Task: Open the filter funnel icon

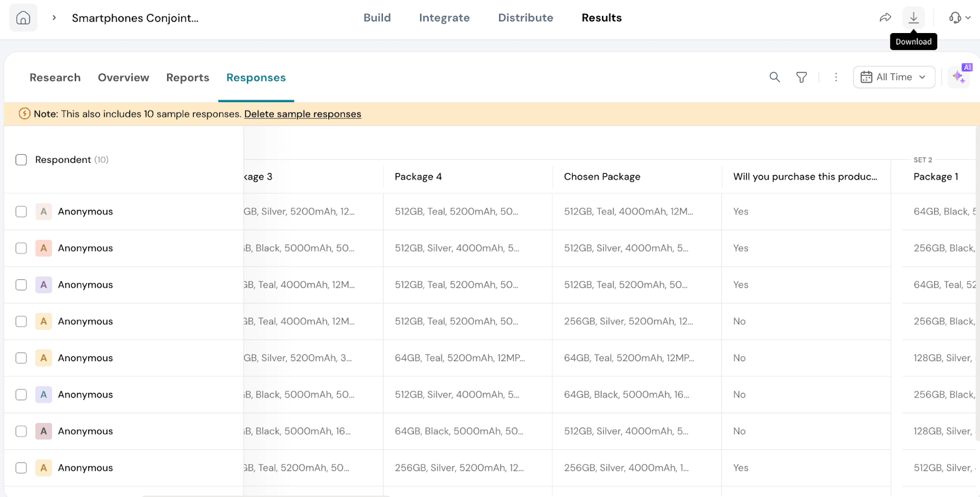Action: click(801, 77)
